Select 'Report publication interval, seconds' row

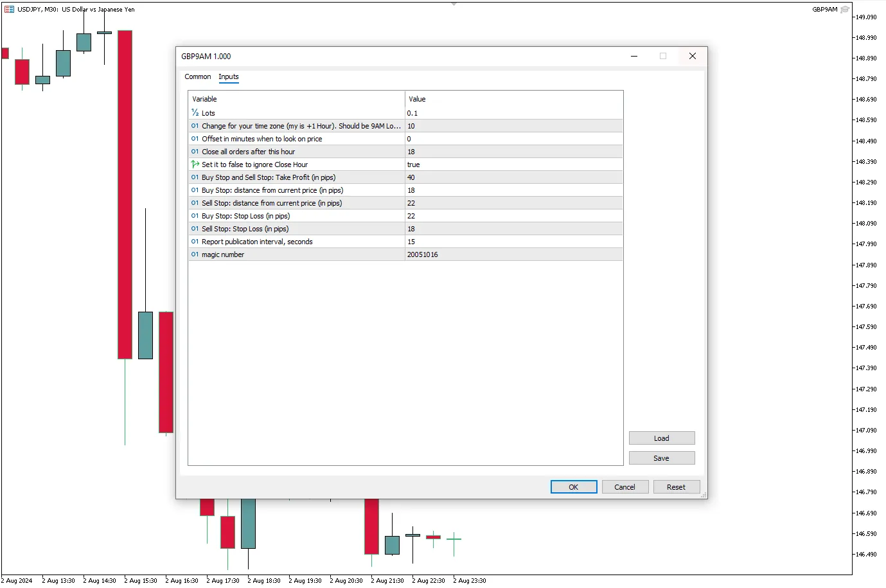coord(257,242)
